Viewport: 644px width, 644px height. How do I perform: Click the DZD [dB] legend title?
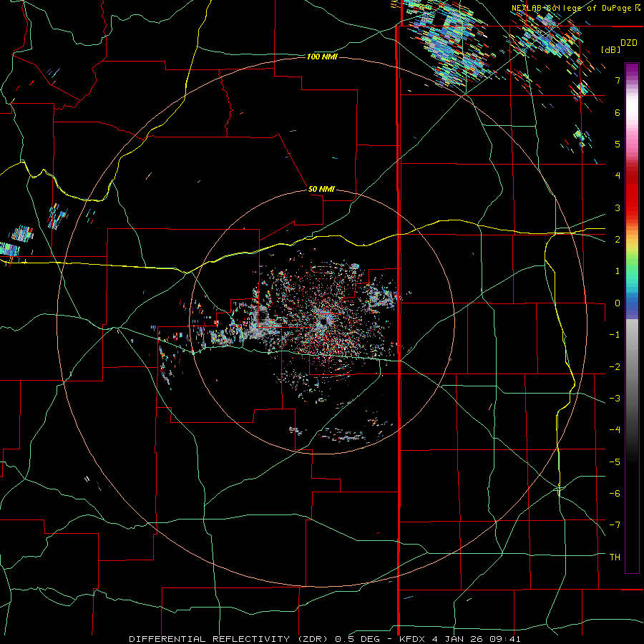620,46
